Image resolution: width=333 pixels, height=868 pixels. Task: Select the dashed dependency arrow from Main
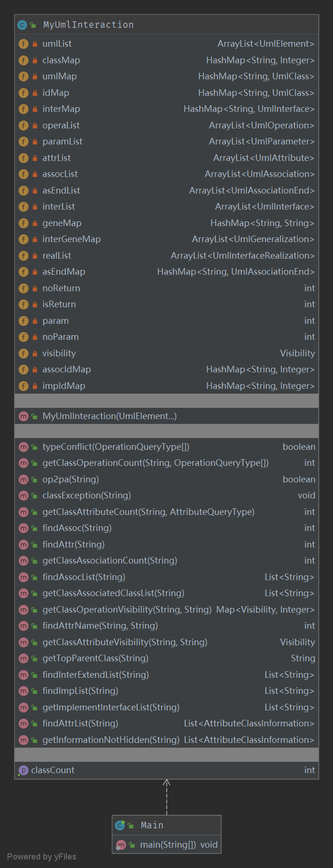click(166, 798)
